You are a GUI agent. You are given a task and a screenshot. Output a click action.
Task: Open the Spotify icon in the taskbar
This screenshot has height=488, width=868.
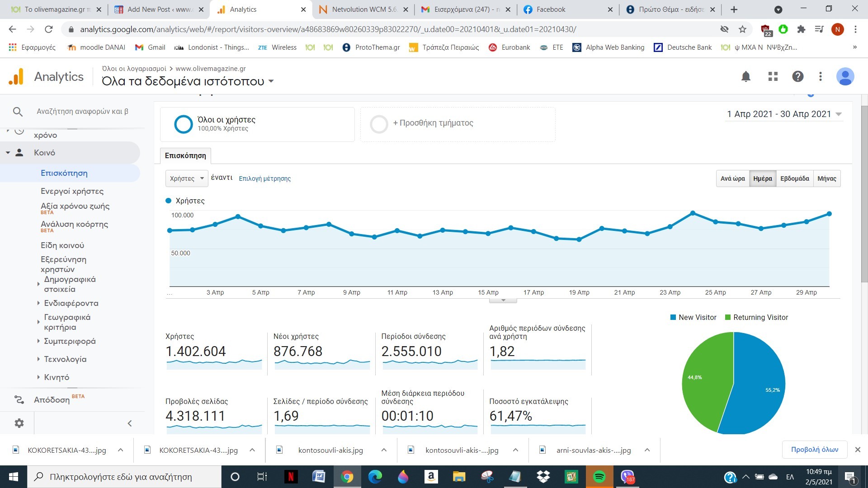599,477
